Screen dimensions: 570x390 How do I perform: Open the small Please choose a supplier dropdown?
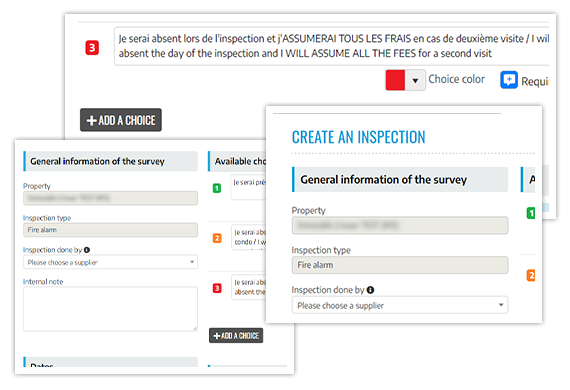(x=110, y=262)
